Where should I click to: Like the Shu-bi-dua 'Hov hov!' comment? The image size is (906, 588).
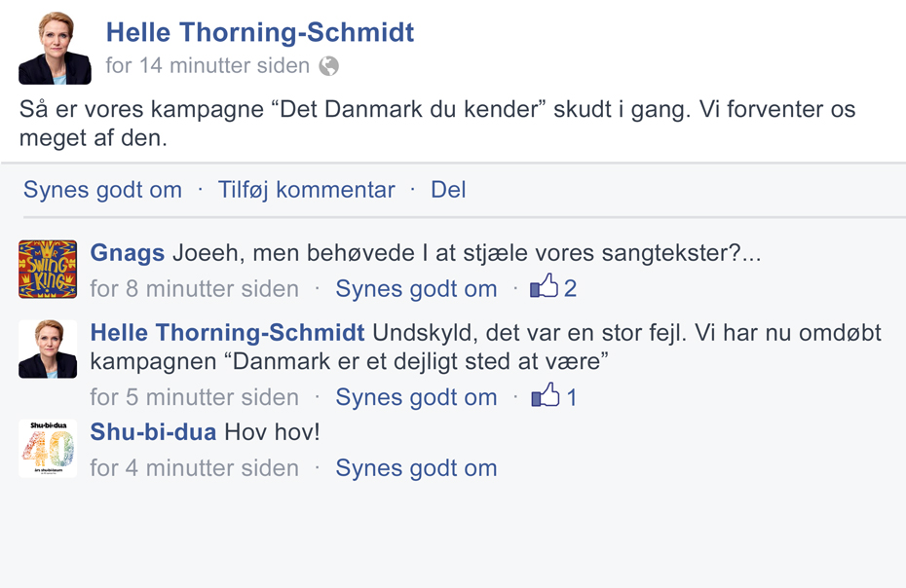coord(416,468)
